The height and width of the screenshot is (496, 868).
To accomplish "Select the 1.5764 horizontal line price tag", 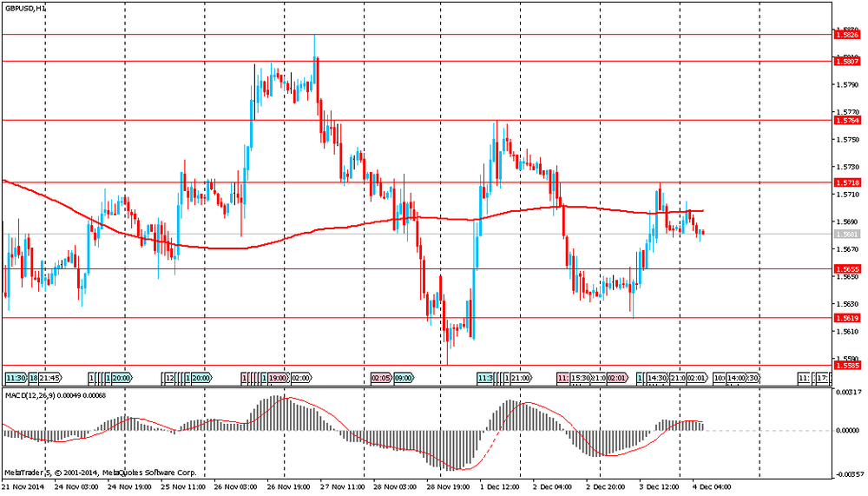I will pyautogui.click(x=845, y=121).
